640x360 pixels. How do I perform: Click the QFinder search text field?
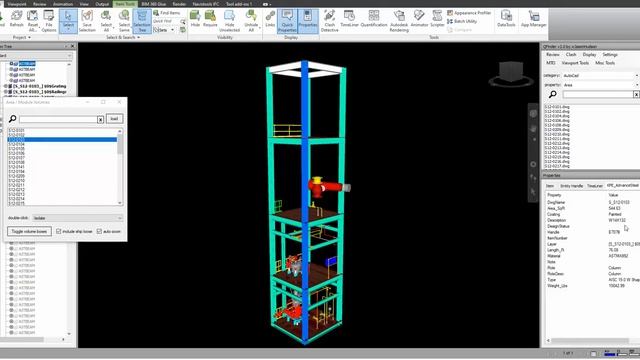598,95
